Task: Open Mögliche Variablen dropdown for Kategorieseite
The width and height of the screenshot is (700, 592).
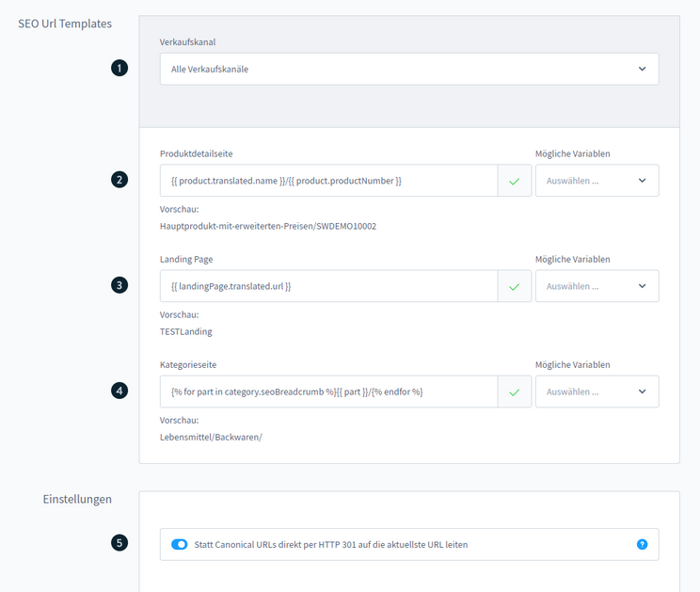Action: (597, 392)
